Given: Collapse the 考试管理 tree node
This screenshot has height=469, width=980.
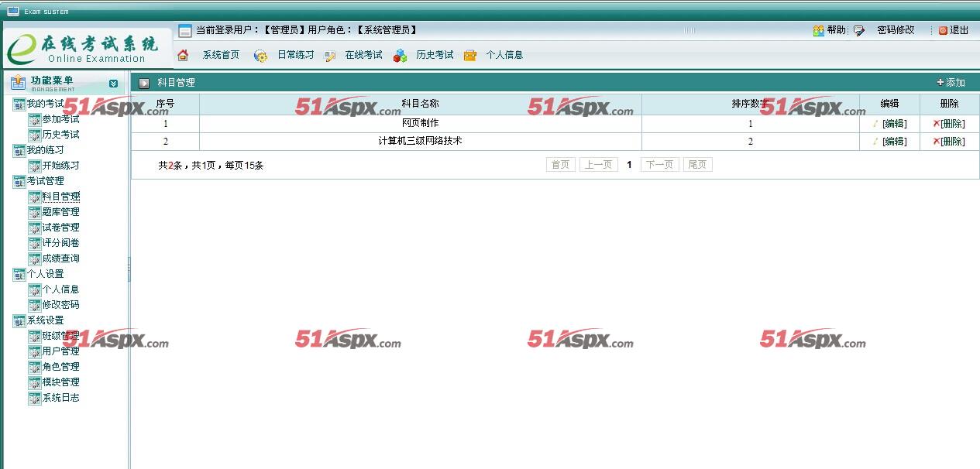Looking at the screenshot, I should pos(19,181).
